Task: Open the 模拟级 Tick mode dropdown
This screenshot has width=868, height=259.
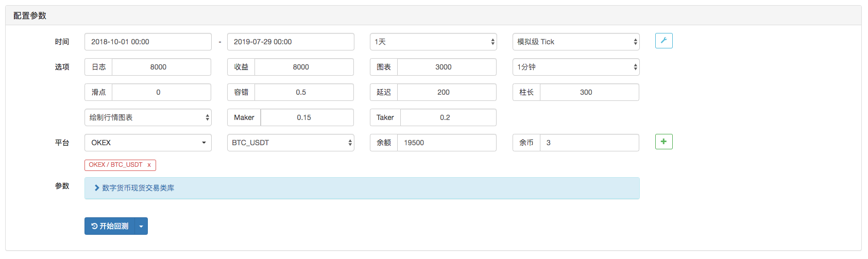Action: [x=576, y=42]
